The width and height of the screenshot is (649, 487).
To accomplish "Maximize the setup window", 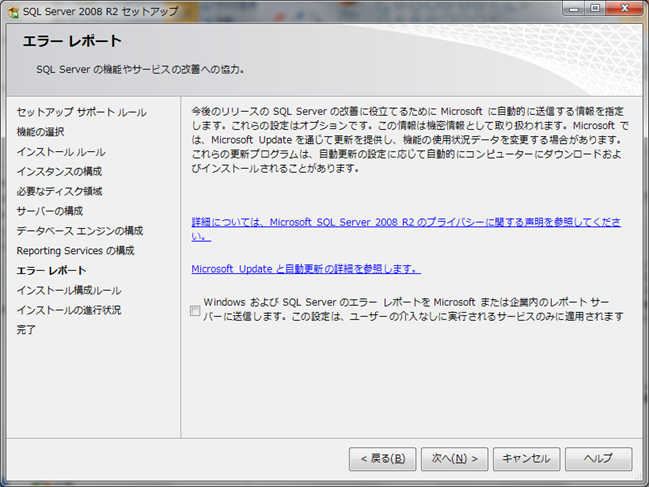I will click(595, 9).
